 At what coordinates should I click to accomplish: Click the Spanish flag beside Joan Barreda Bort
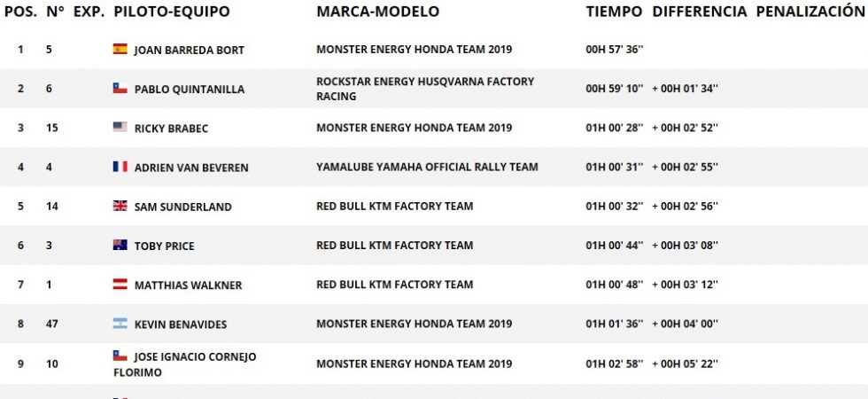(120, 50)
